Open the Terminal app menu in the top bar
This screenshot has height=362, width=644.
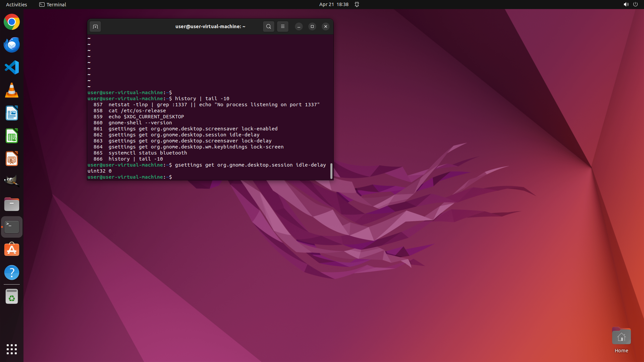tap(53, 4)
